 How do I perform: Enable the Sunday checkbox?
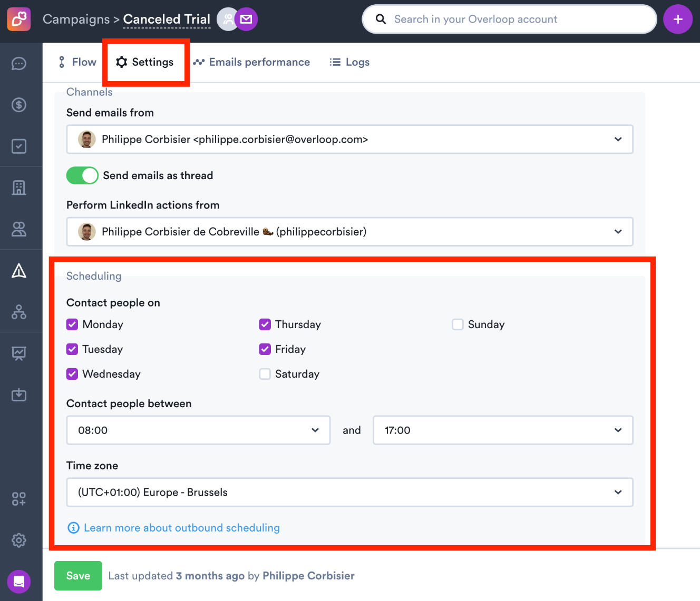458,324
